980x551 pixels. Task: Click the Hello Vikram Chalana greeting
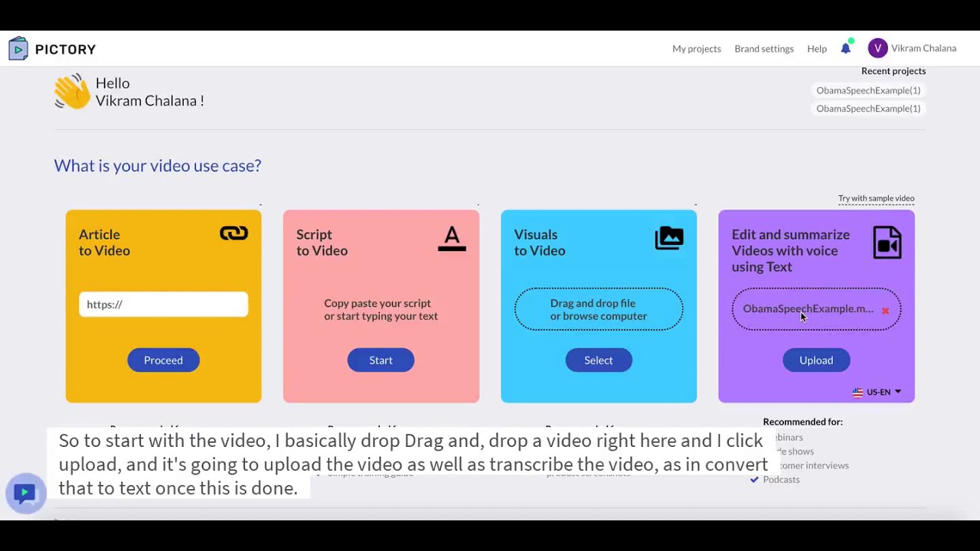(149, 92)
